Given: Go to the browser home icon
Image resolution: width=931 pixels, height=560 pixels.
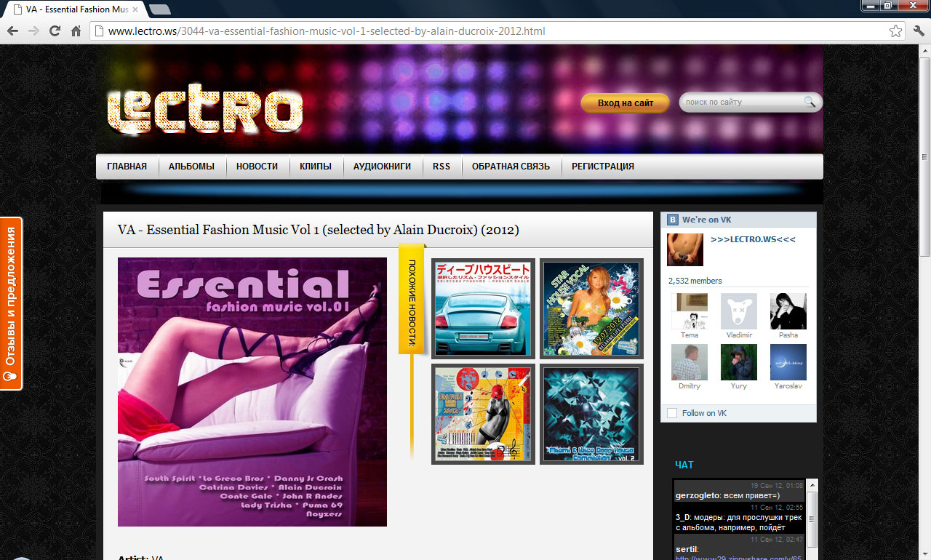Looking at the screenshot, I should (76, 31).
